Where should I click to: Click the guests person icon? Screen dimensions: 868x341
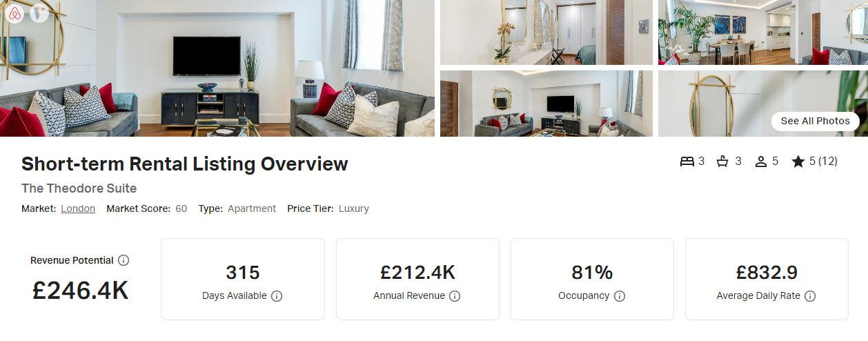coord(761,162)
